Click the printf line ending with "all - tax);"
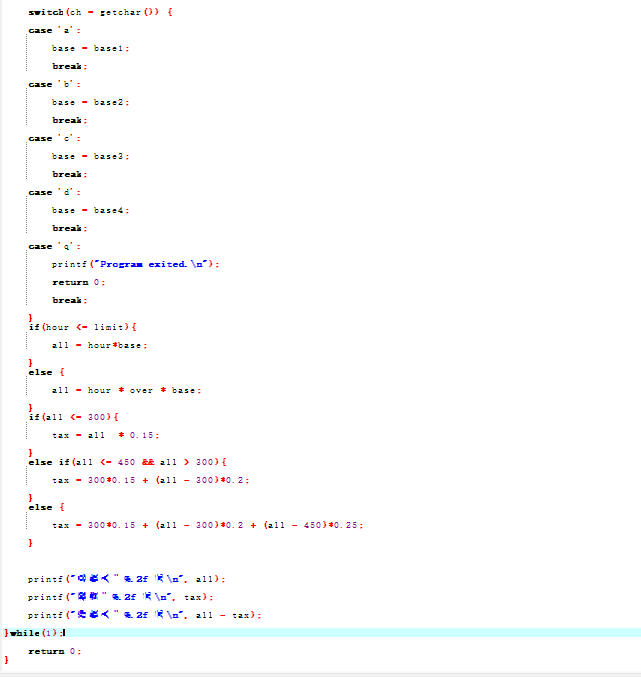 pos(145,615)
